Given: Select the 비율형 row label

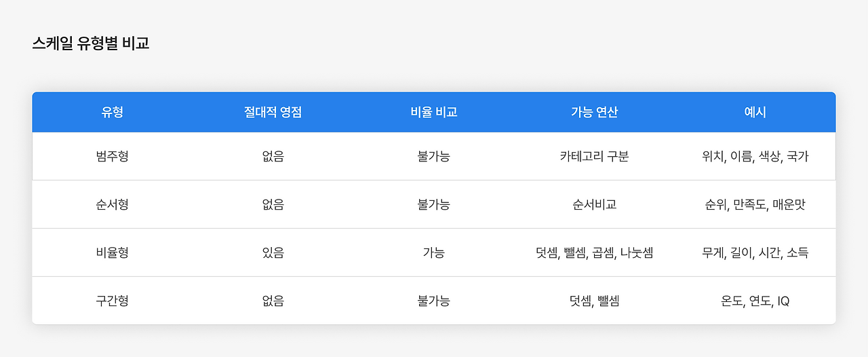Looking at the screenshot, I should [113, 252].
